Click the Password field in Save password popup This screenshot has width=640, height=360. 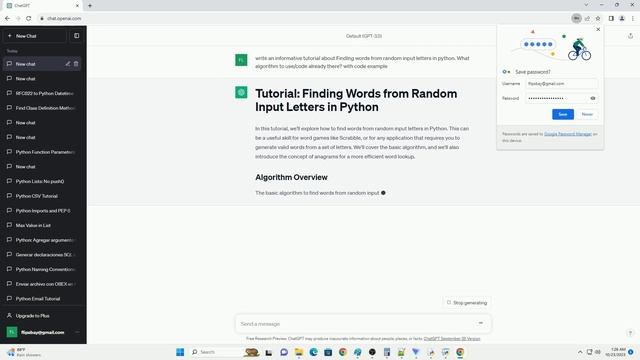click(x=557, y=98)
